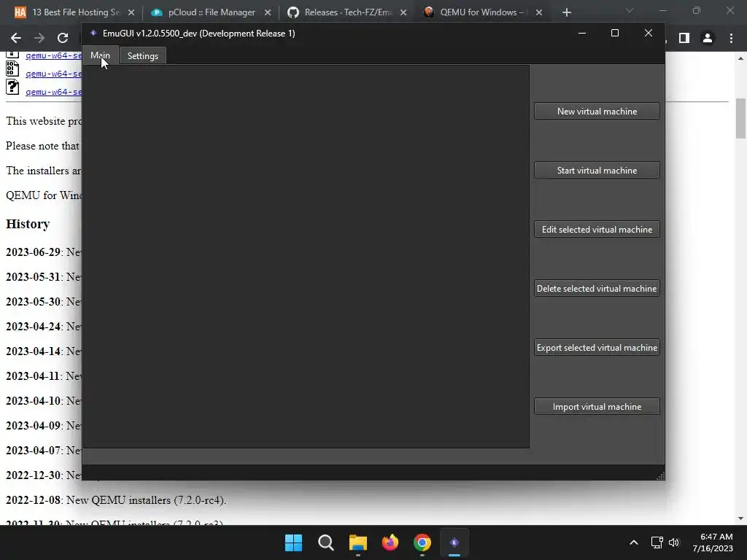Click the 2023-06-29 history date

(x=33, y=252)
